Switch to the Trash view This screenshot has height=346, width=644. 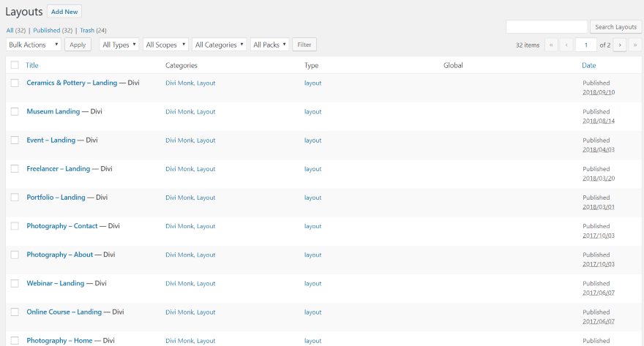[87, 31]
